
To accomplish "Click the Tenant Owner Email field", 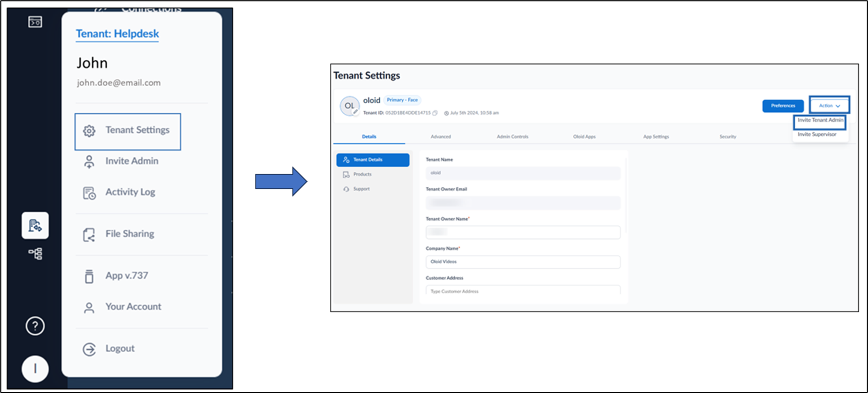I will point(523,203).
